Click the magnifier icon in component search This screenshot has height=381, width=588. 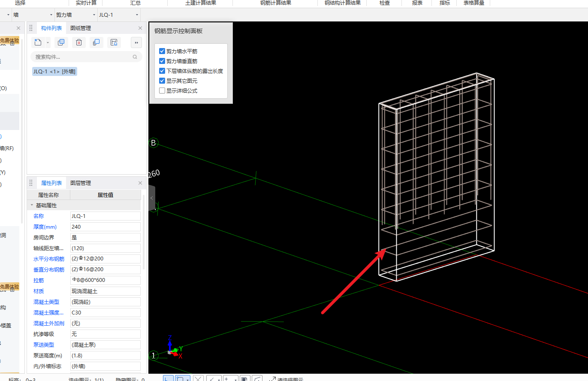click(135, 57)
